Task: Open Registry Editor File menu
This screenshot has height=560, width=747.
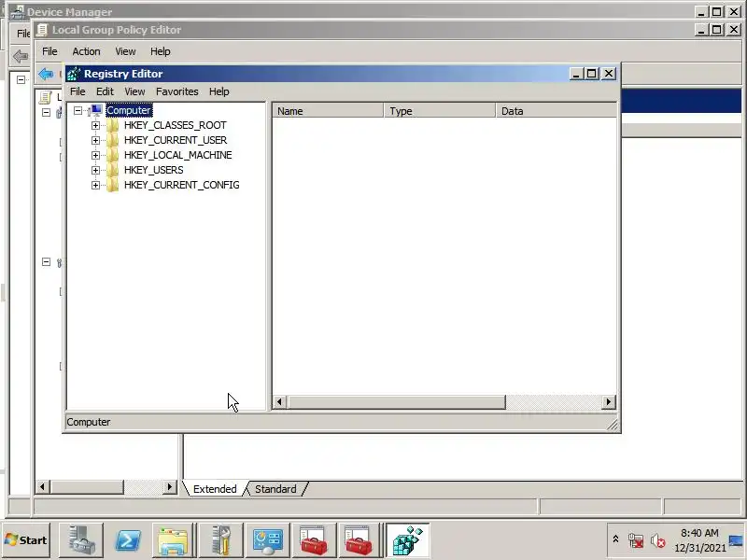Action: pyautogui.click(x=78, y=91)
